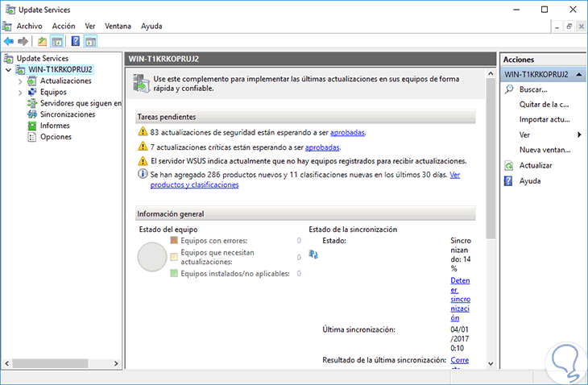Click the Equipos computers icon
Screen dimensions: 588x385
[32, 92]
